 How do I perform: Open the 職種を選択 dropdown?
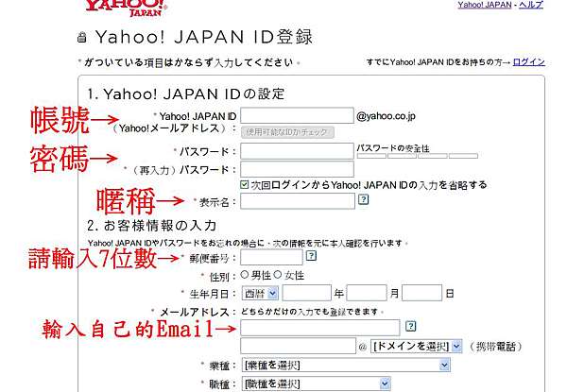pos(316,383)
